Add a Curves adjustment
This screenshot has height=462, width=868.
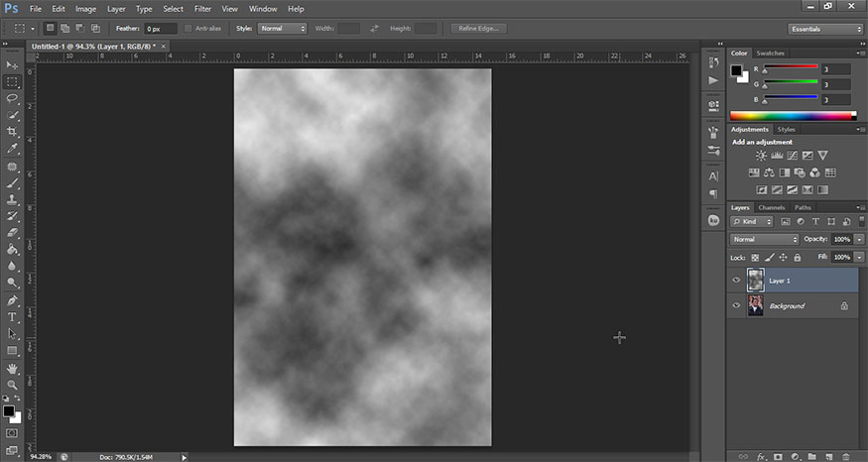tap(793, 156)
